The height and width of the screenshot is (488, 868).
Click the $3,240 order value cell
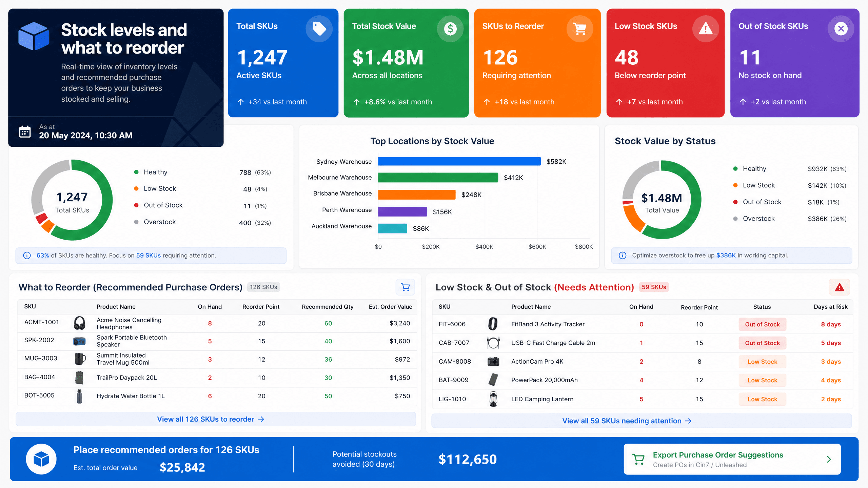pos(399,323)
